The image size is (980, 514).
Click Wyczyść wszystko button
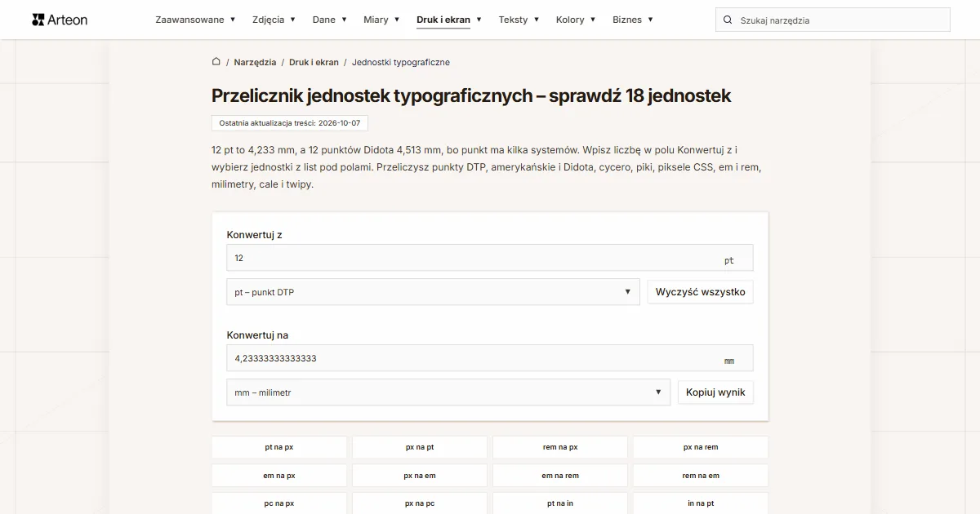700,292
